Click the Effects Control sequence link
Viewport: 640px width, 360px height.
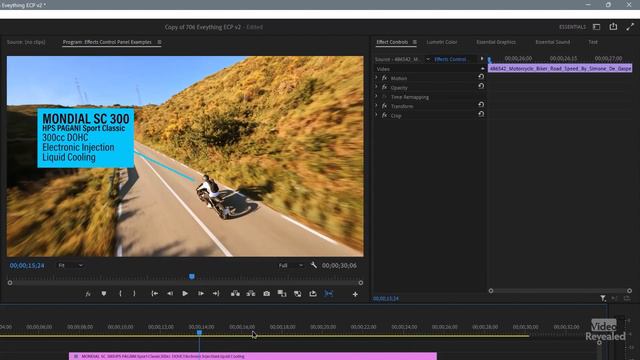(x=450, y=59)
